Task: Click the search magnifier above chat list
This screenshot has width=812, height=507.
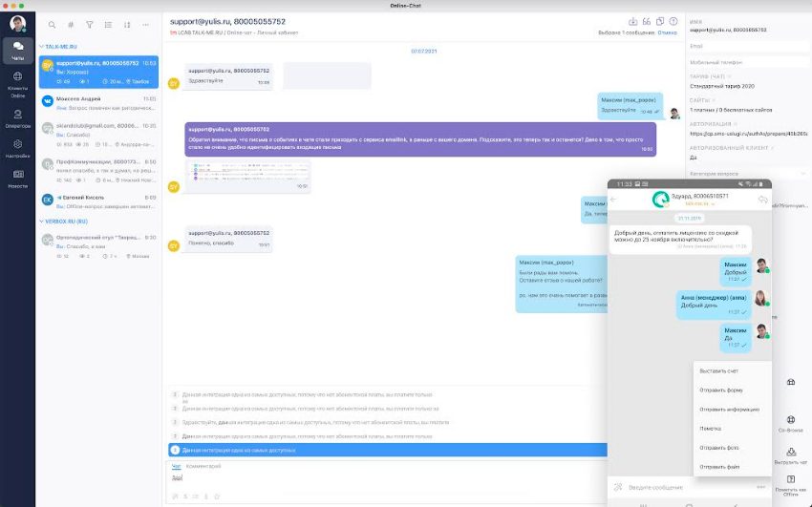Action: point(52,24)
